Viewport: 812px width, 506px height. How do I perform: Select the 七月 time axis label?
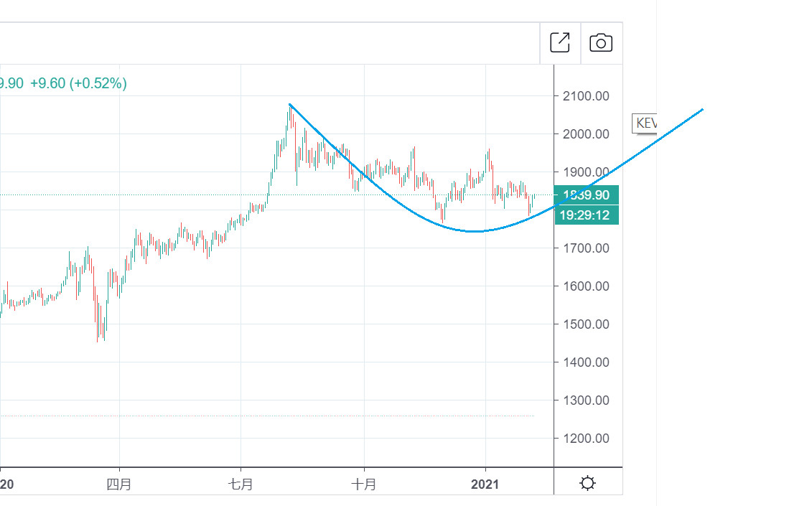[241, 484]
